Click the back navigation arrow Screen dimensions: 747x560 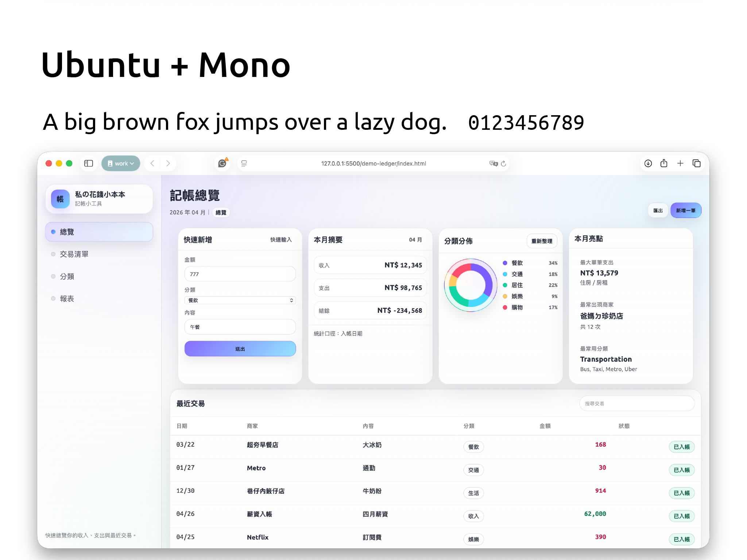click(x=152, y=163)
